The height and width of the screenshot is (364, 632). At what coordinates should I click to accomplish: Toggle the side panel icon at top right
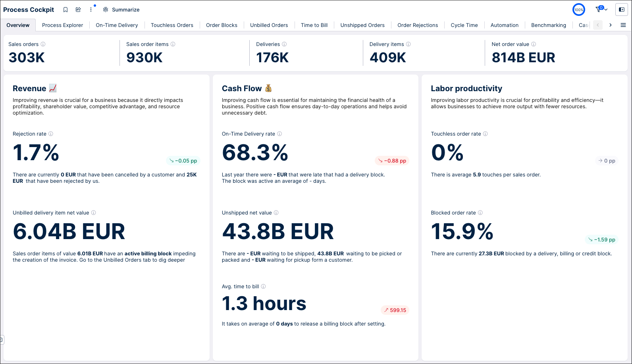[622, 10]
